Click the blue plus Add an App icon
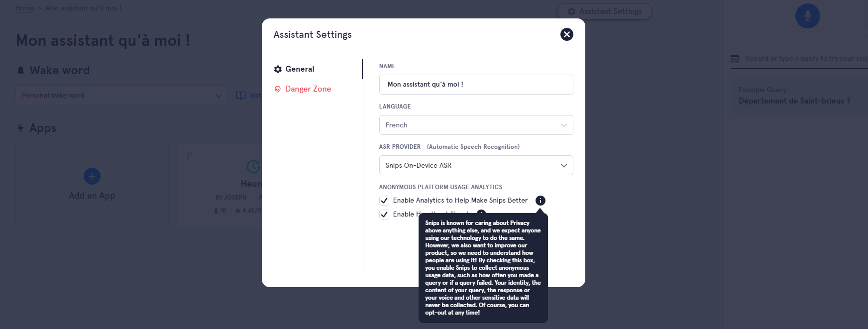The image size is (868, 329). tap(92, 176)
